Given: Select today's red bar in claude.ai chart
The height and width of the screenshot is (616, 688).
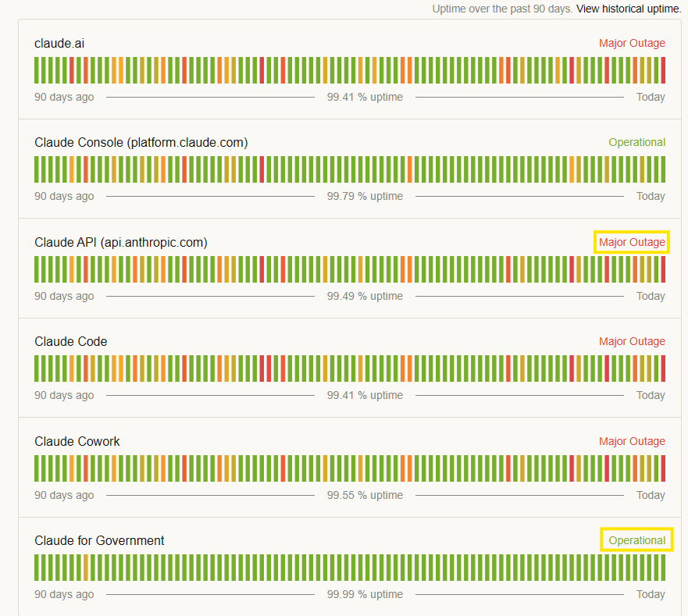Looking at the screenshot, I should coord(663,70).
